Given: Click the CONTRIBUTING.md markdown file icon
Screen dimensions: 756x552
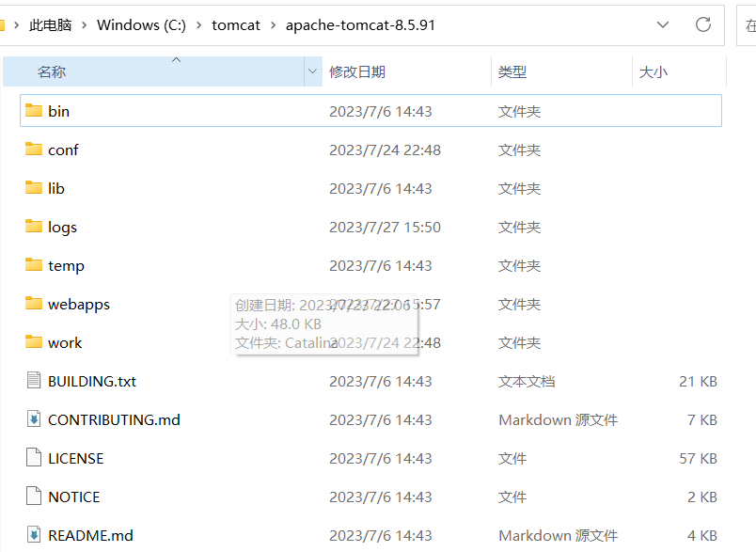Looking at the screenshot, I should (34, 419).
